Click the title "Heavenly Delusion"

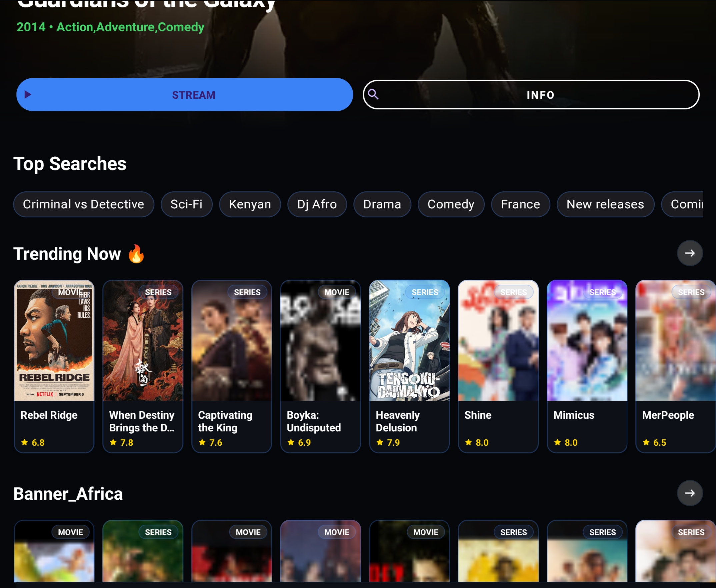click(398, 421)
